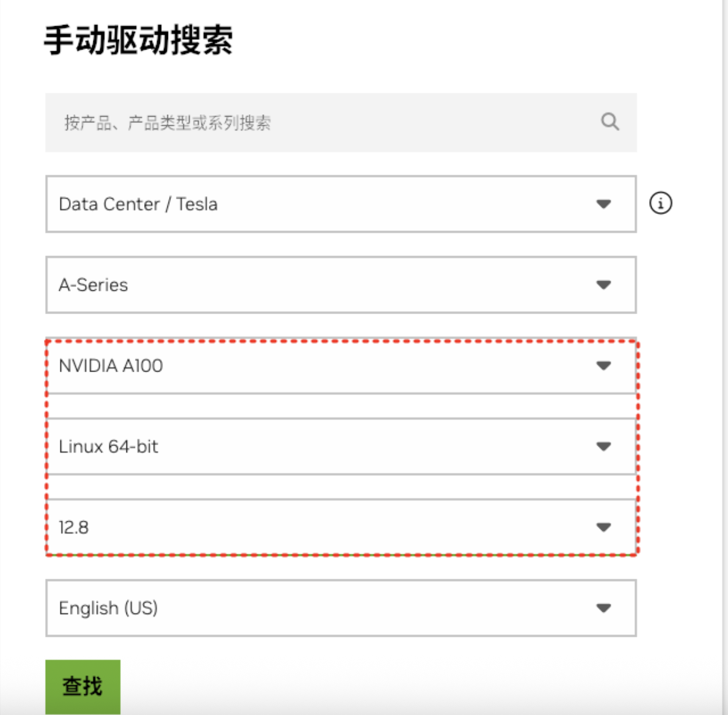The width and height of the screenshot is (728, 715).
Task: Click the English (US) caret arrow
Action: (x=603, y=608)
